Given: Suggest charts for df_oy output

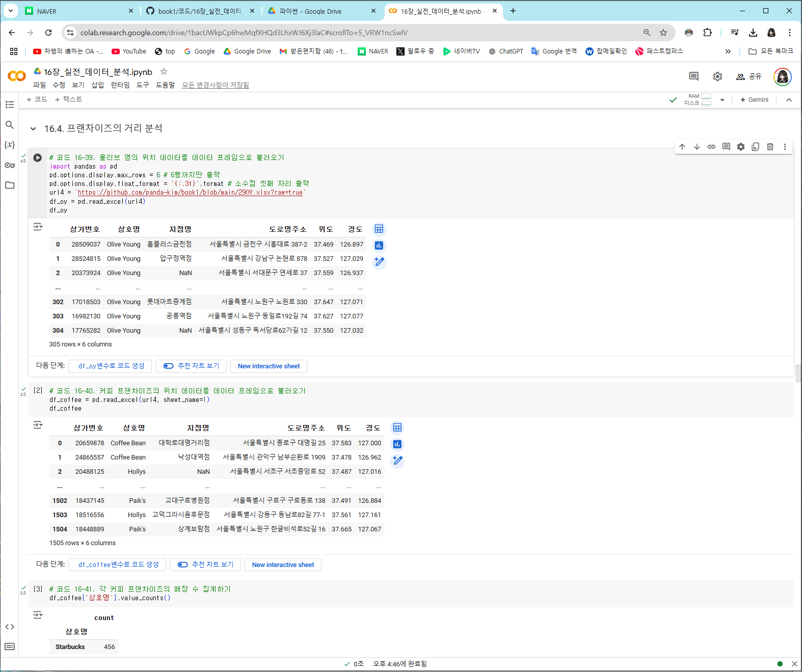Looking at the screenshot, I should (379, 246).
